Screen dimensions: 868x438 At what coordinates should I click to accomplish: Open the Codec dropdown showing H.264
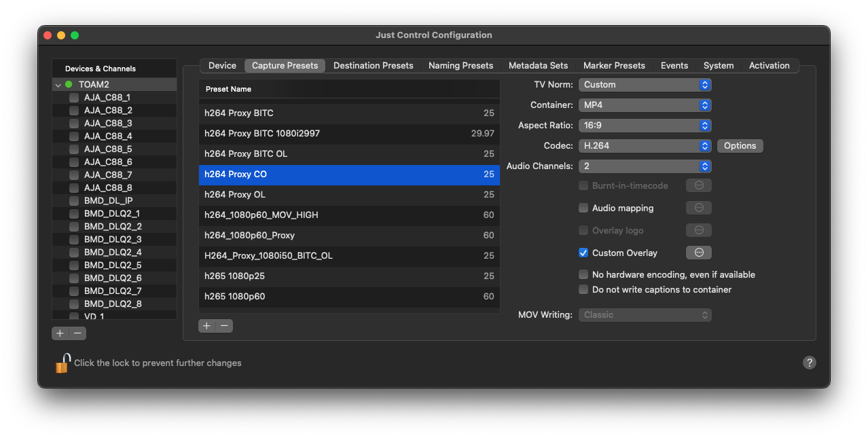[645, 146]
